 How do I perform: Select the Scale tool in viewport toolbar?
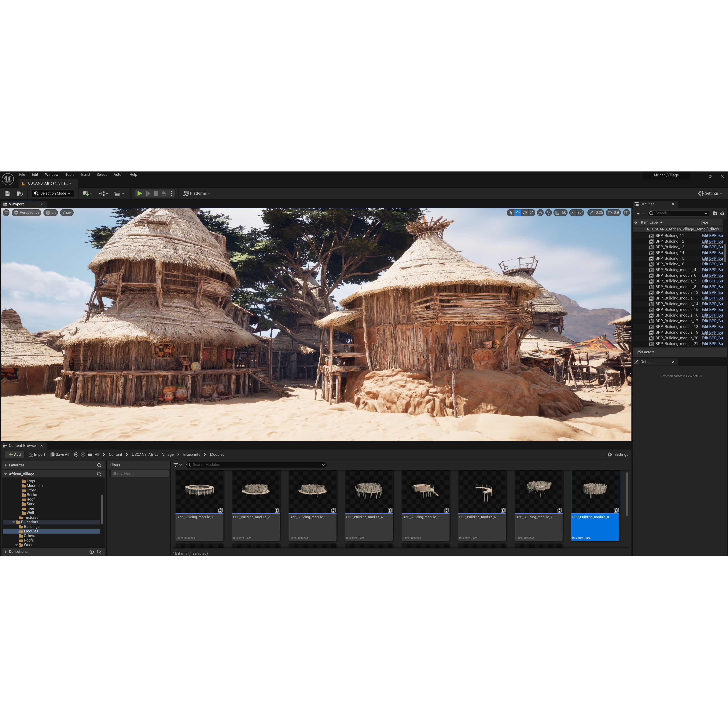(x=531, y=212)
